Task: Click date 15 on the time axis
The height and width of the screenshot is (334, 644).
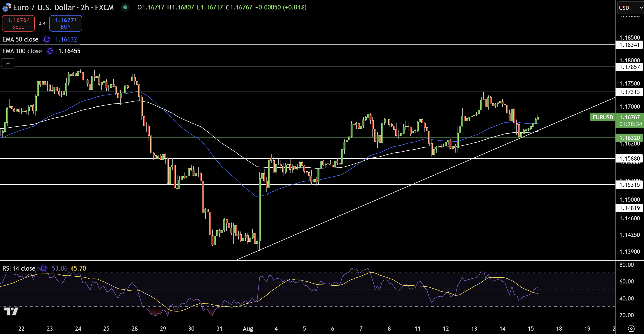Action: tap(530, 328)
